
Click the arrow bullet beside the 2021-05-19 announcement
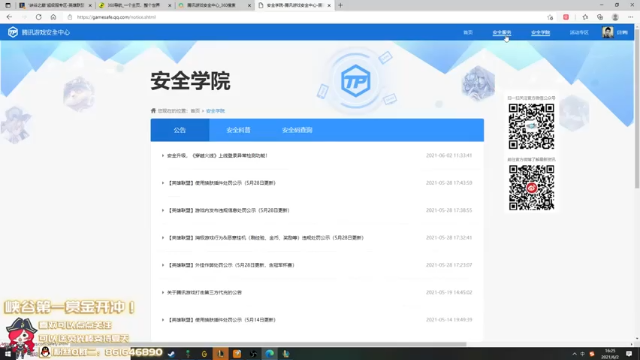162,292
